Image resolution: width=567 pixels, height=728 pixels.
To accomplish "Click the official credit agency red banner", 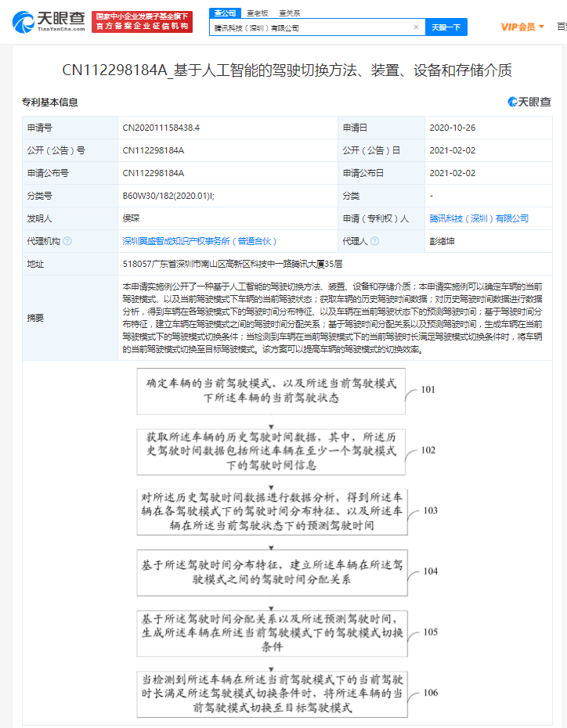I will [x=142, y=22].
